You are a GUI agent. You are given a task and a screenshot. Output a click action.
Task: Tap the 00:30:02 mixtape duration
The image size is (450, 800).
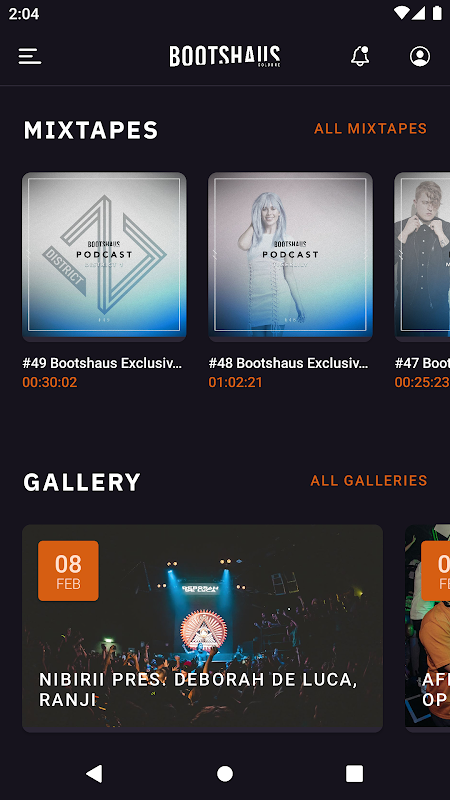tap(49, 382)
